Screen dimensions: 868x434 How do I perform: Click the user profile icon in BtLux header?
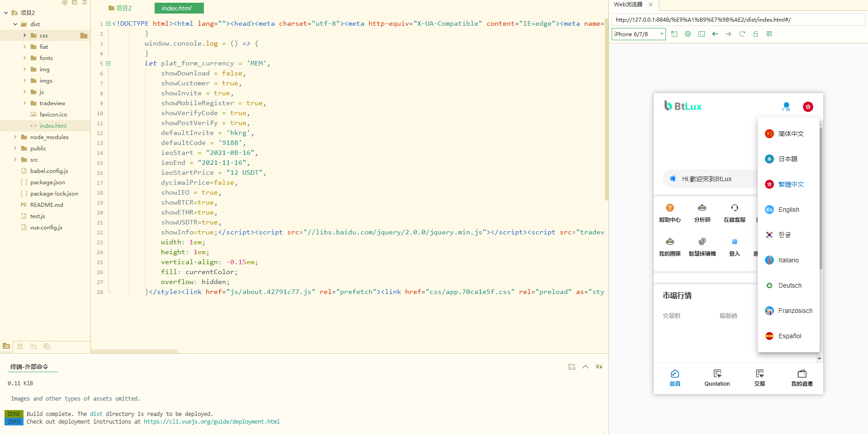786,107
